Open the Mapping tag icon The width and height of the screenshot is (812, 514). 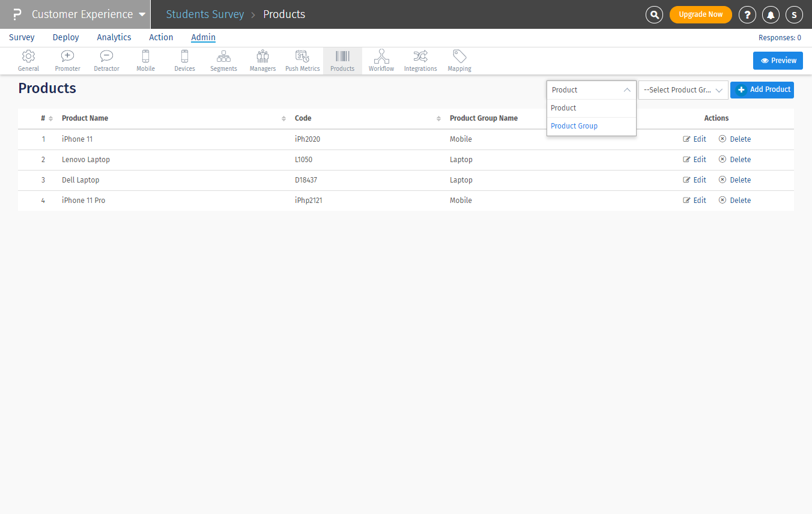click(x=459, y=57)
